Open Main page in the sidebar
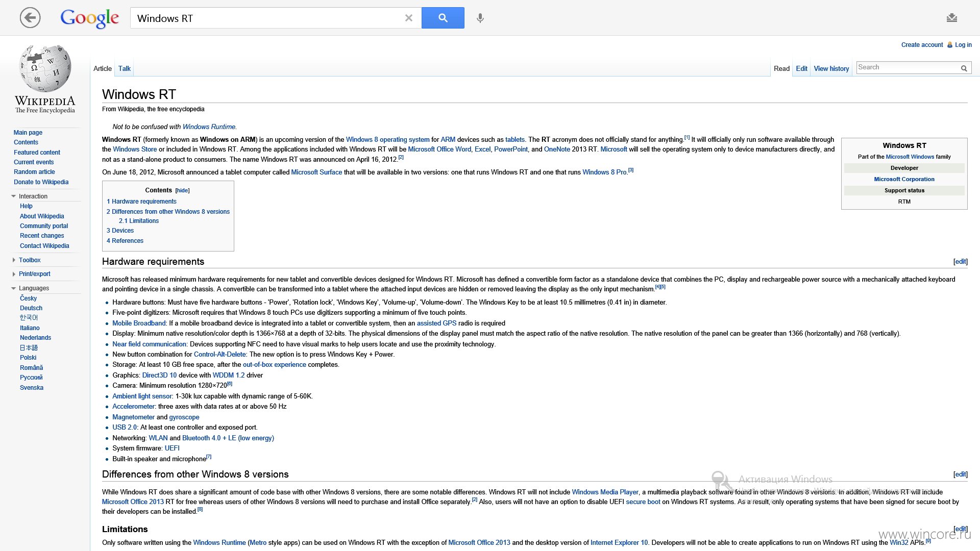980x551 pixels. pos(28,133)
